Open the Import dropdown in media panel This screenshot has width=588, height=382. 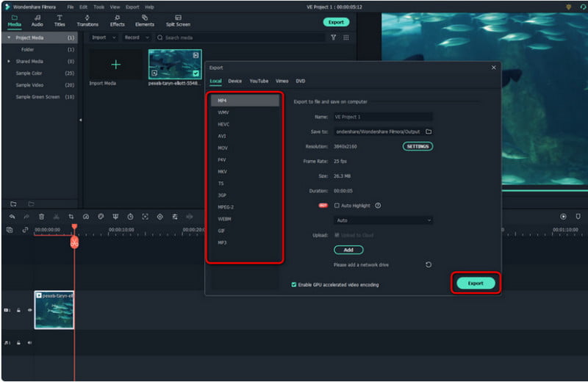(x=101, y=37)
